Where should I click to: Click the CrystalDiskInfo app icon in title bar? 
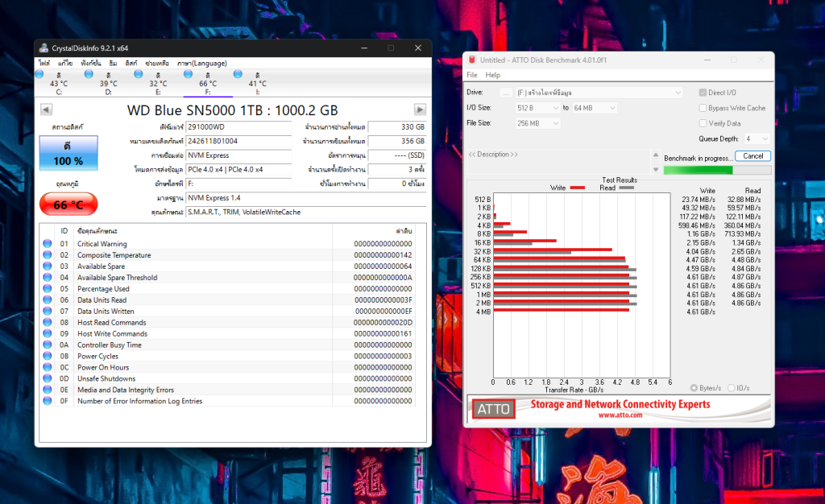[44, 48]
